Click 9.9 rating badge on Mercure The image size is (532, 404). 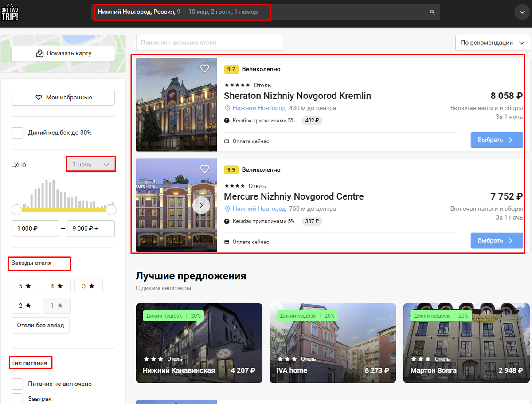click(x=231, y=170)
